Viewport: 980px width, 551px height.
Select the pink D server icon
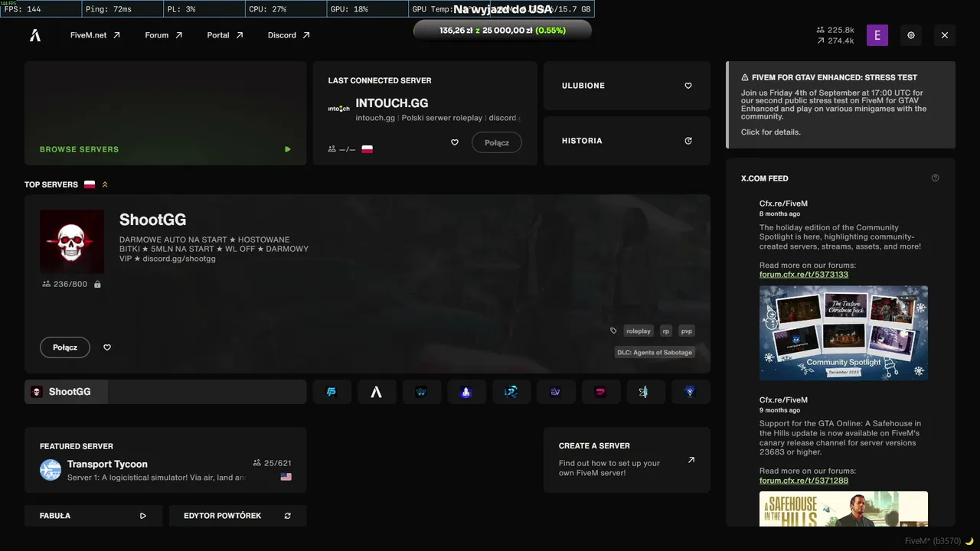[600, 392]
